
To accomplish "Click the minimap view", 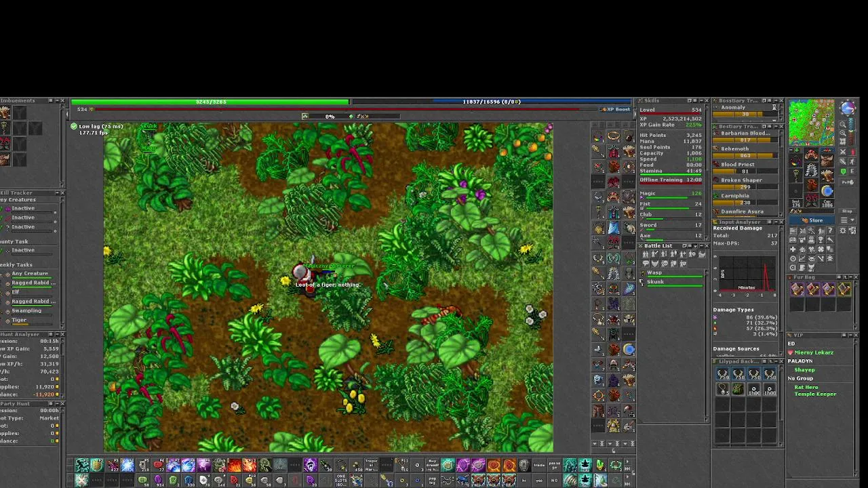I will point(812,123).
